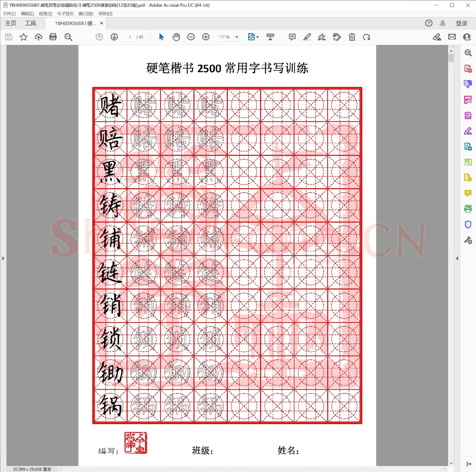Select the Hand tool in the toolbar

point(176,37)
